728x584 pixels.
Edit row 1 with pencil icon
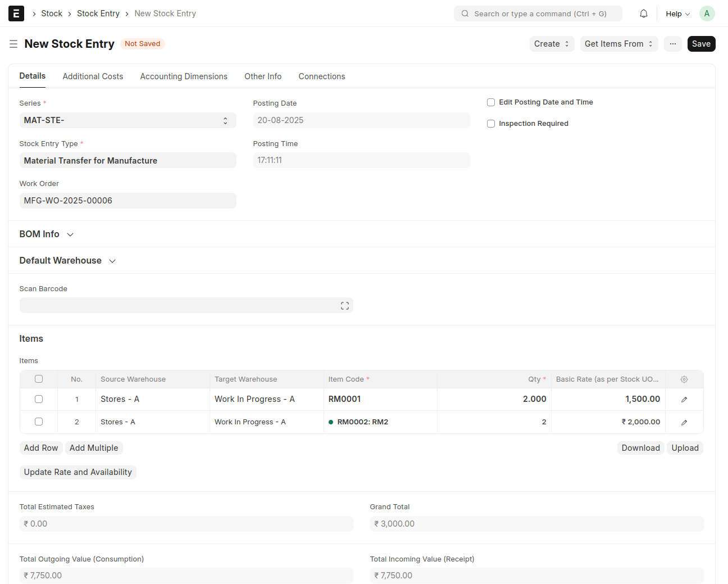click(684, 400)
